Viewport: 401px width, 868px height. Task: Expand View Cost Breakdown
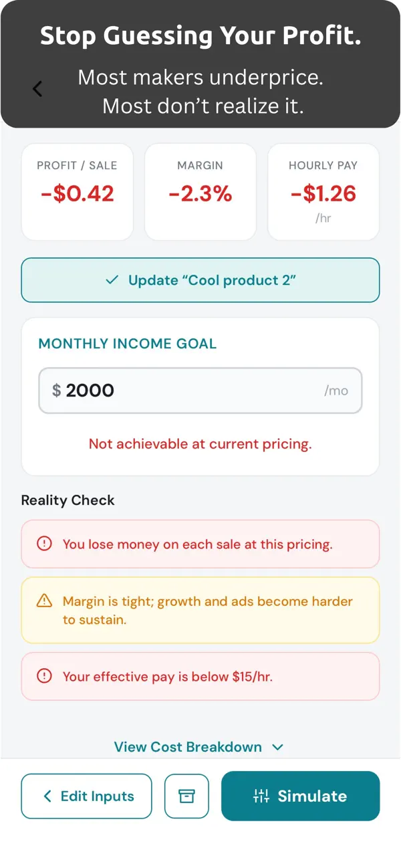point(200,747)
